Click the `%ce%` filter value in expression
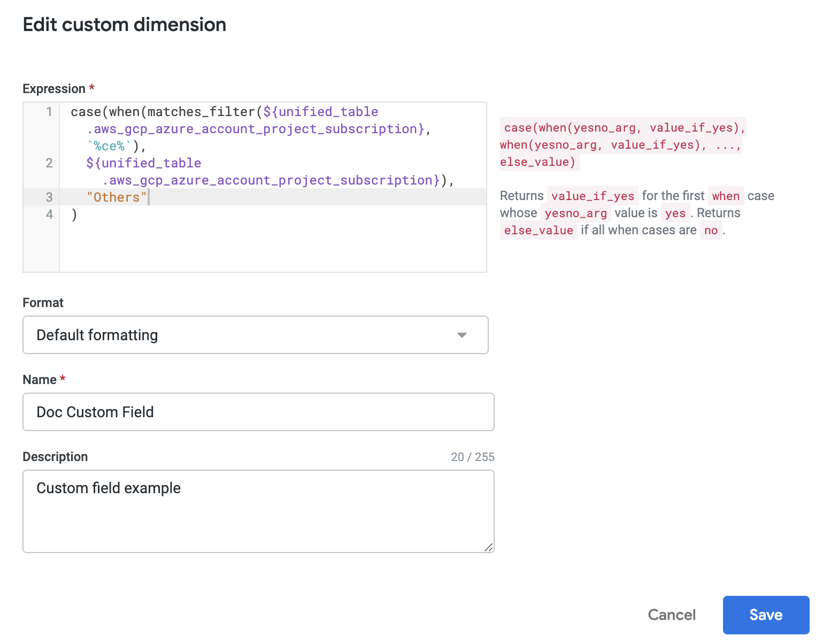 pyautogui.click(x=109, y=146)
